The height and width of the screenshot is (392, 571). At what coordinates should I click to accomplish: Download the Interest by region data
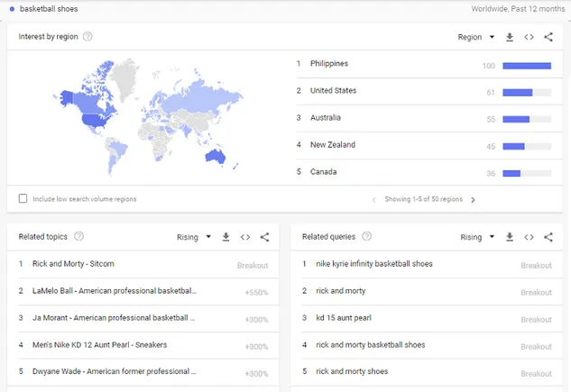(x=510, y=37)
